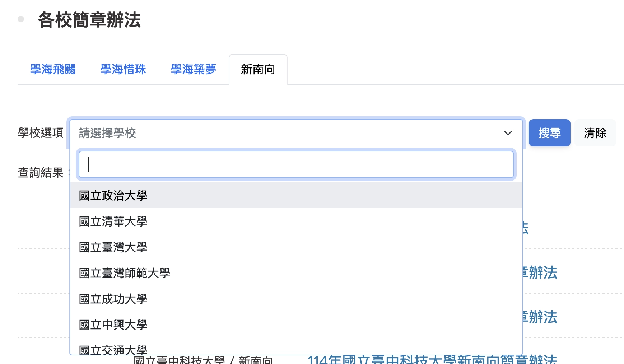Screen dimensions: 624x364
Task: Click the 清除 button
Action: (595, 133)
